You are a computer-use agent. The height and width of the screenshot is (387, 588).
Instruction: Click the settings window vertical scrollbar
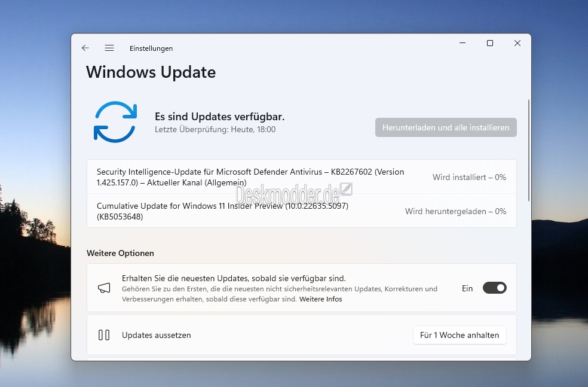pyautogui.click(x=529, y=150)
